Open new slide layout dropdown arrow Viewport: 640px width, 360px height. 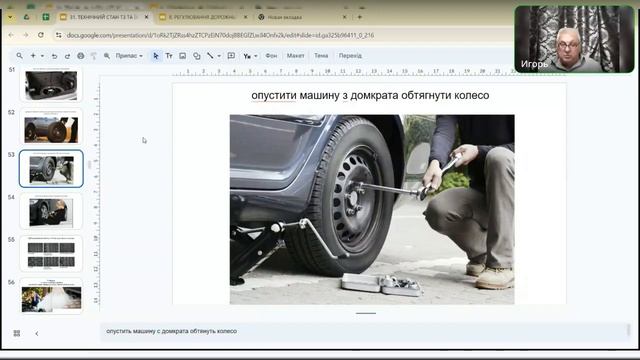[42, 56]
